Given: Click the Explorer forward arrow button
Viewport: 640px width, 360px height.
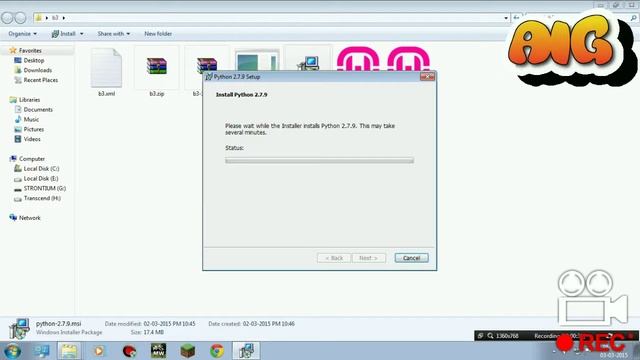Looking at the screenshot, I should (20, 18).
